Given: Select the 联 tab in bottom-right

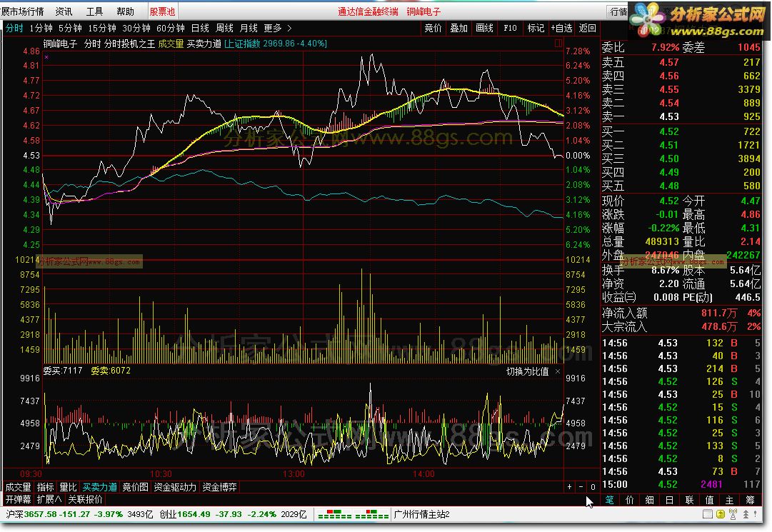Looking at the screenshot, I should coord(689,500).
